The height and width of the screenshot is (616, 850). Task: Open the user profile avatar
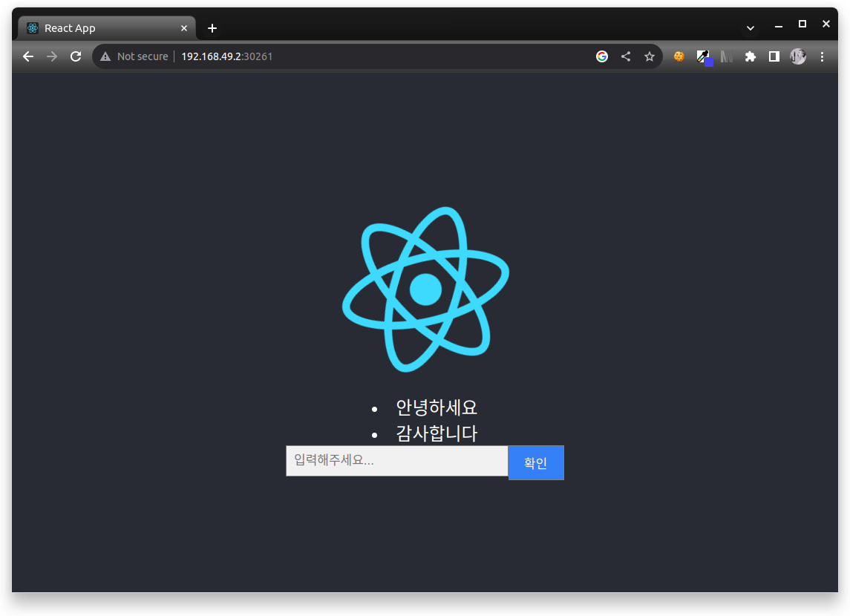(798, 56)
